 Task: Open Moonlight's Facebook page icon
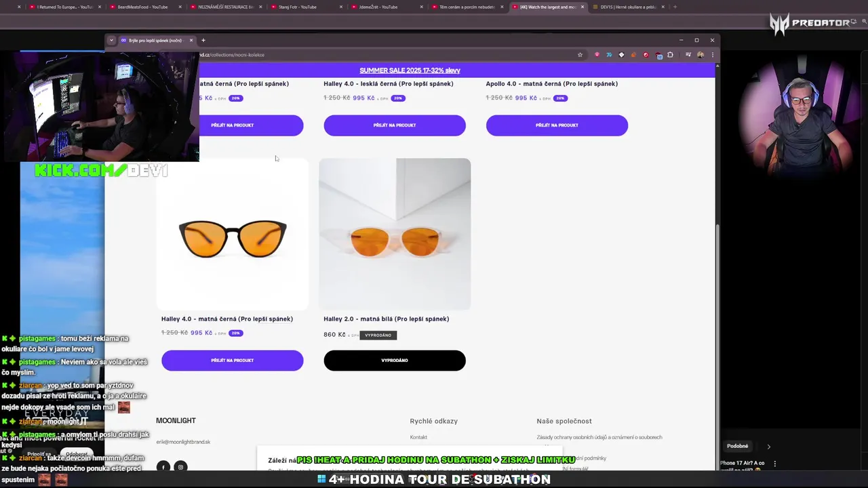(x=163, y=467)
